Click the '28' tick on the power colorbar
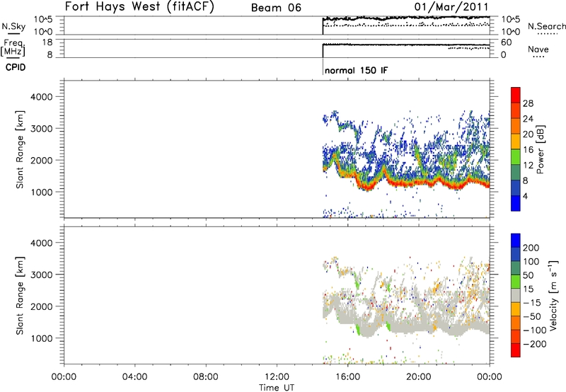 click(528, 103)
